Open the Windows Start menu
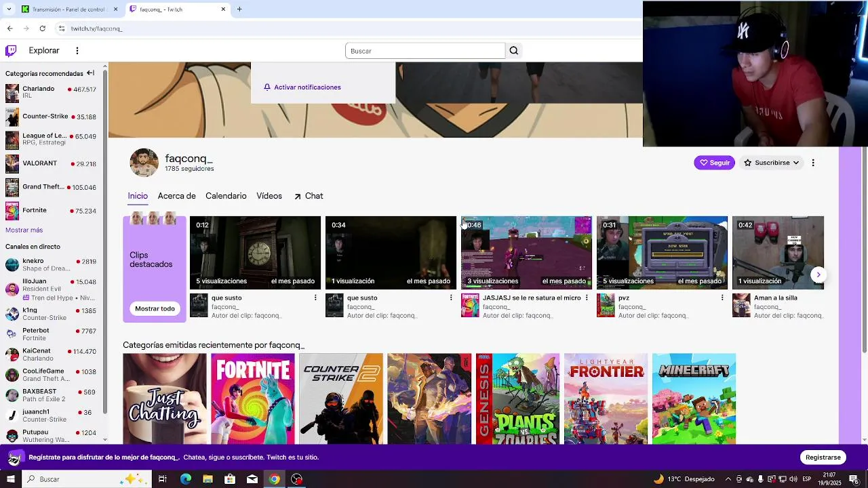Viewport: 868px width, 488px height. (x=11, y=479)
